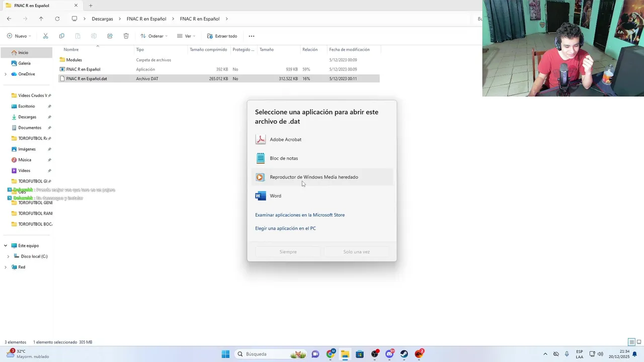Click Elegir una aplicación en el PC

[x=285, y=228]
